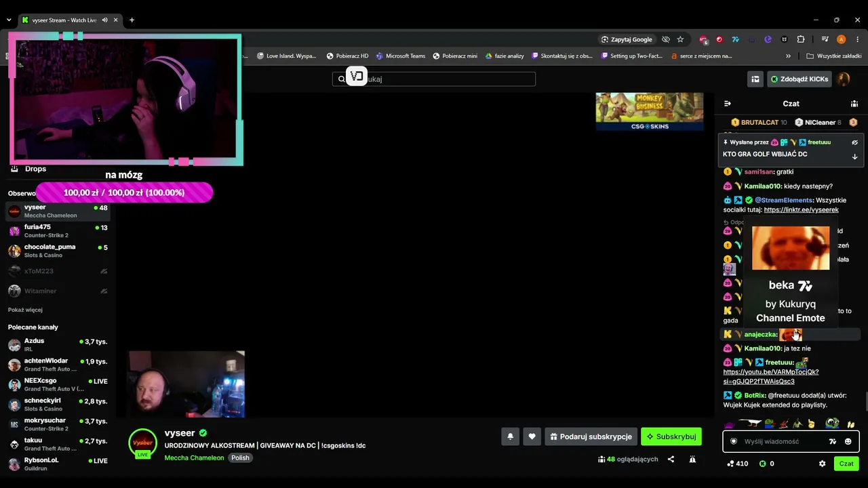Open the Wszystkie zakładki folder
Image resolution: width=868 pixels, height=488 pixels.
click(x=833, y=56)
